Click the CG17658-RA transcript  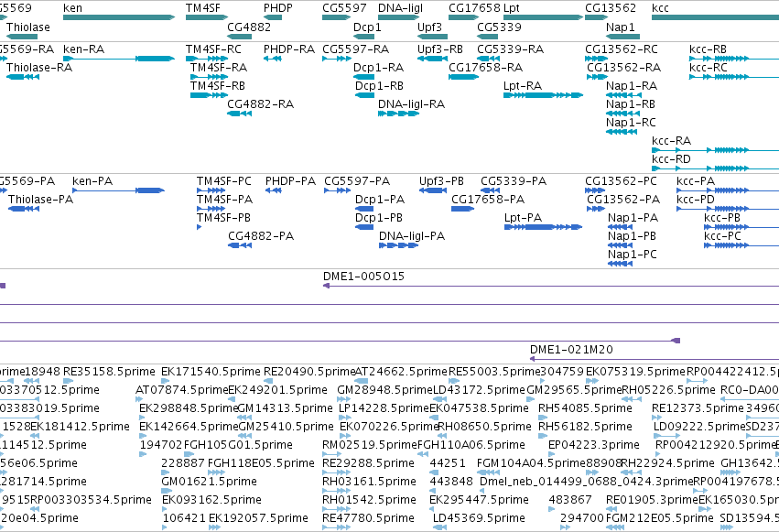463,77
